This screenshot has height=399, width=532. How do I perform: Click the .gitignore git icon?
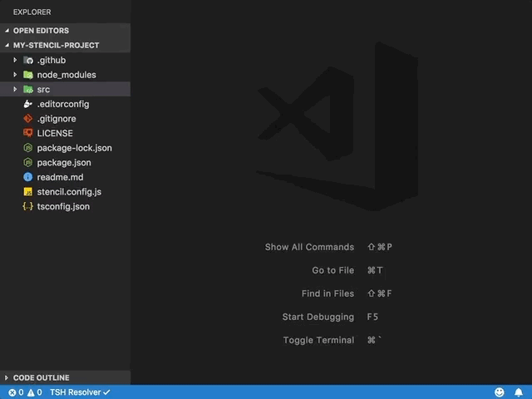point(27,119)
